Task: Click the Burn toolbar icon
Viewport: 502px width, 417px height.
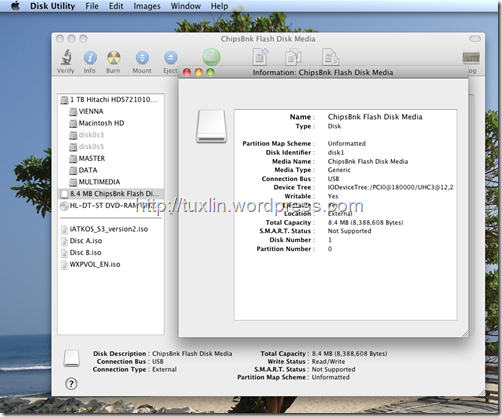Action: click(x=113, y=58)
